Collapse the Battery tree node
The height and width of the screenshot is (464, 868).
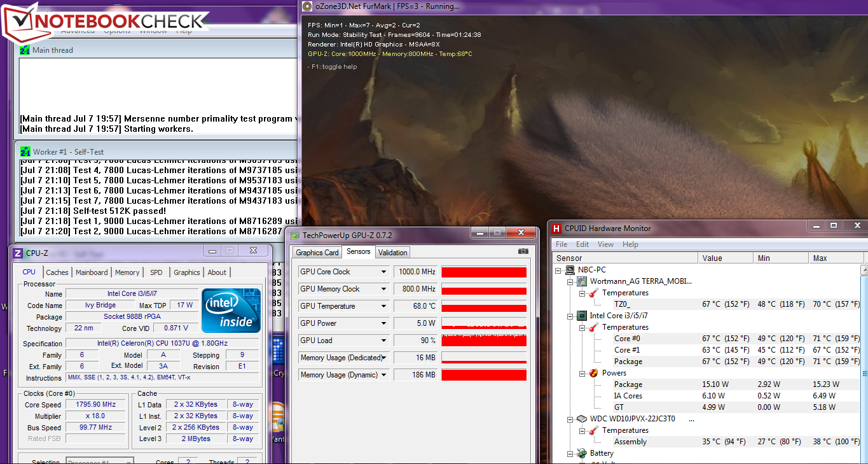570,453
